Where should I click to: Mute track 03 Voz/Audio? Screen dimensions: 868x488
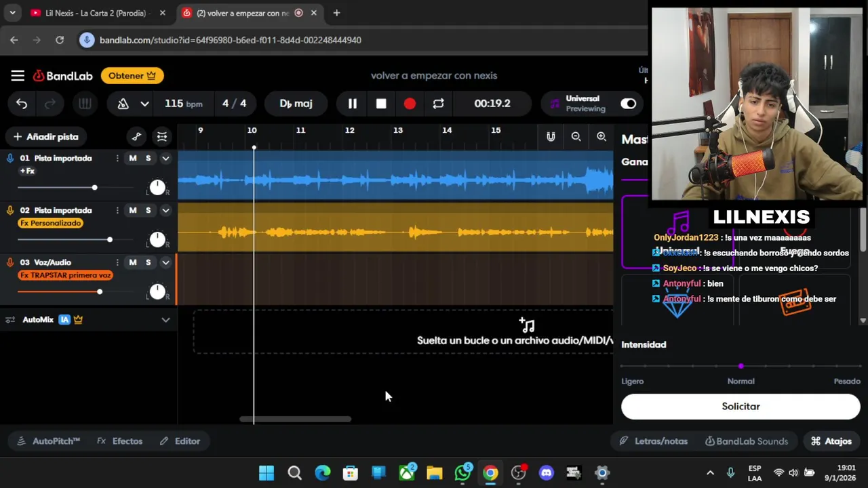click(133, 262)
